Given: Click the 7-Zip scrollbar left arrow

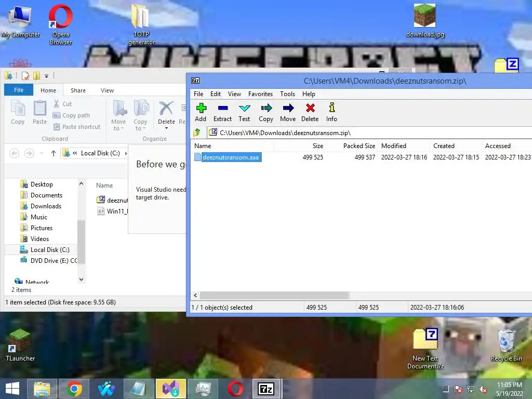Looking at the screenshot, I should coord(195,295).
